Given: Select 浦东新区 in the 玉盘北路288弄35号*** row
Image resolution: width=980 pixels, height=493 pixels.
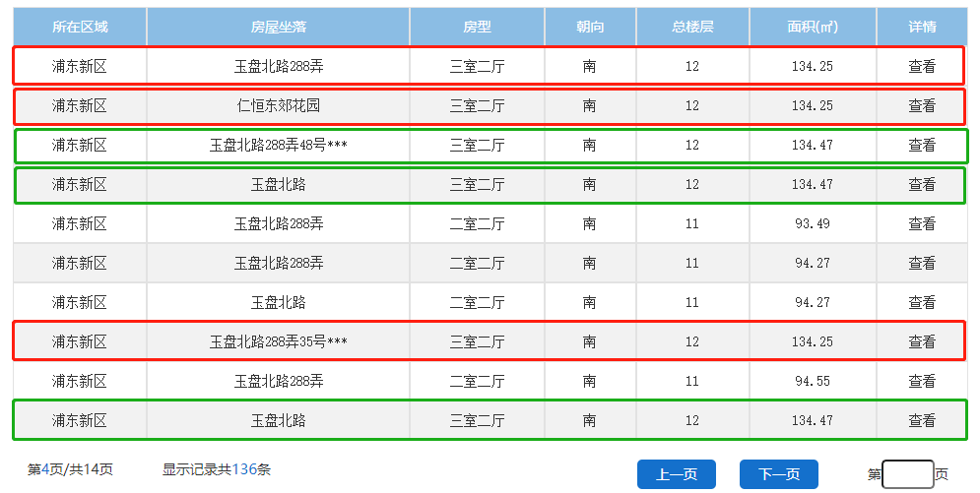Looking at the screenshot, I should click(x=80, y=341).
